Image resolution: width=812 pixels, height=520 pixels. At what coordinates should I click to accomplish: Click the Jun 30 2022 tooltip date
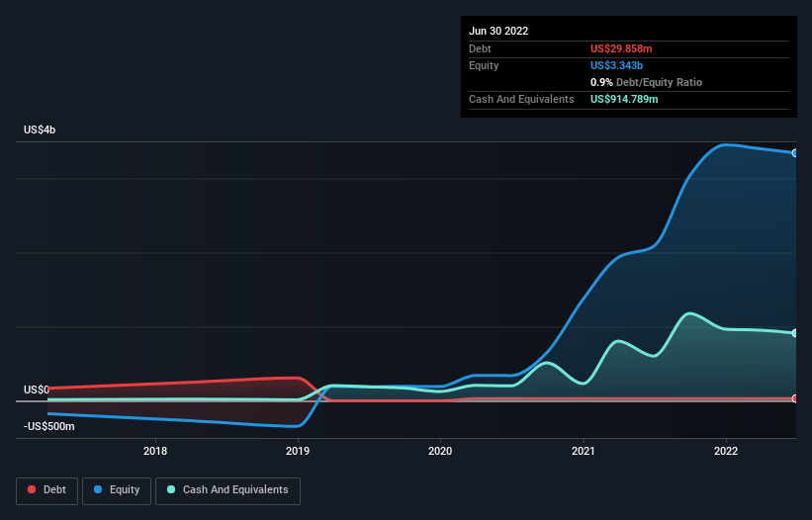[x=498, y=31]
